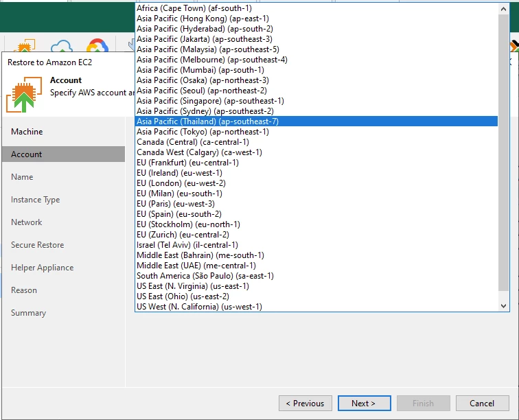Open the Network wizard step
The height and width of the screenshot is (420, 519).
(x=64, y=222)
